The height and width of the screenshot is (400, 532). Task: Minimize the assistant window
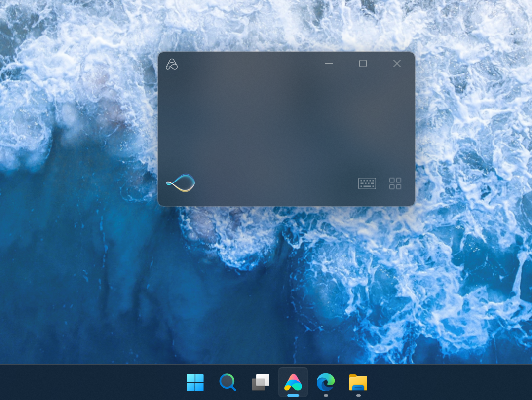click(329, 64)
